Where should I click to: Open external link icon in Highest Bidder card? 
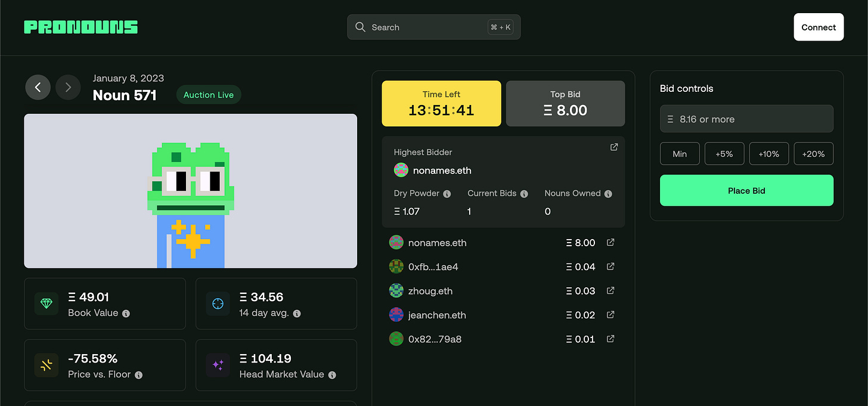pos(614,147)
